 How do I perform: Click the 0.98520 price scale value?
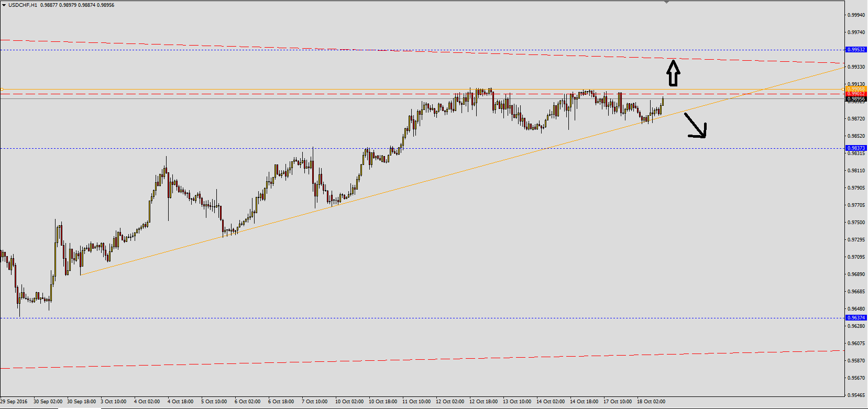(856, 136)
